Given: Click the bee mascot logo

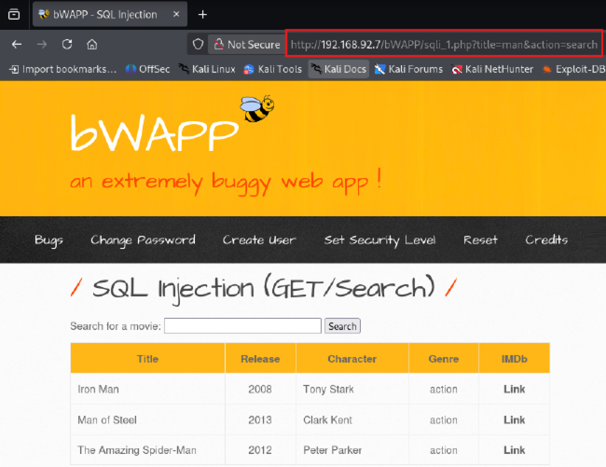Looking at the screenshot, I should click(x=257, y=109).
